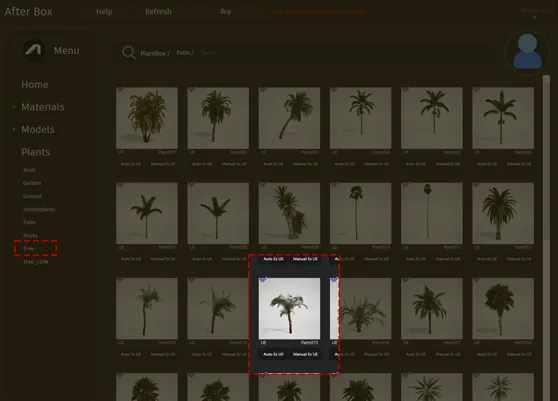The height and width of the screenshot is (401, 558).
Task: Click the checkmark badge on Palm002 thumbnail
Action: tap(192, 89)
